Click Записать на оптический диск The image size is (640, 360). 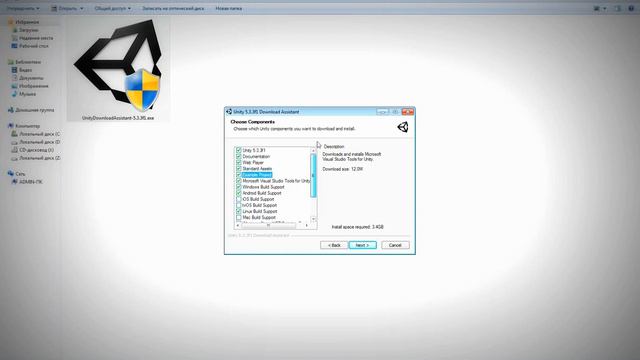173,8
